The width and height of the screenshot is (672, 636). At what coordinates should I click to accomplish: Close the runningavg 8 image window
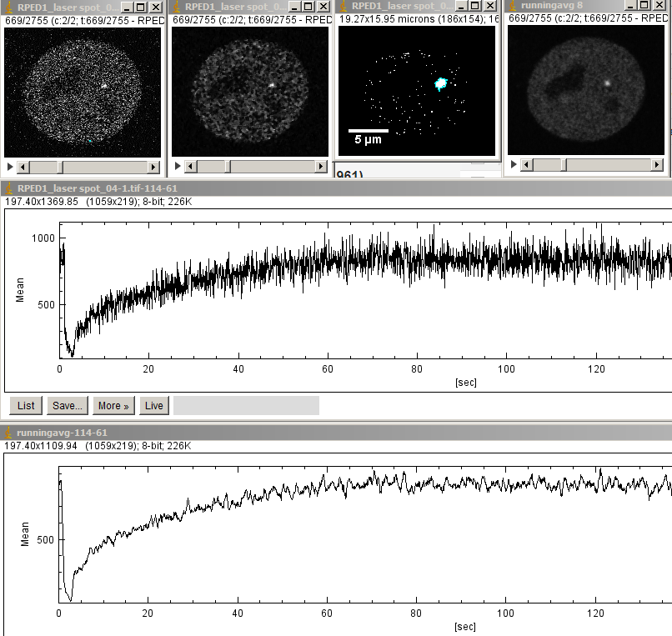[x=659, y=6]
